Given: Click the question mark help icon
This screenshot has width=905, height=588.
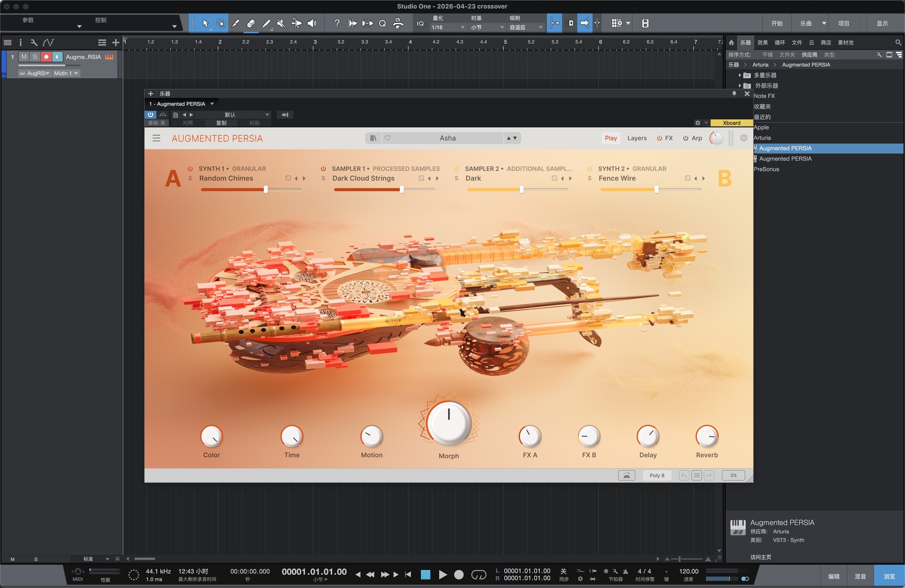Looking at the screenshot, I should point(337,23).
